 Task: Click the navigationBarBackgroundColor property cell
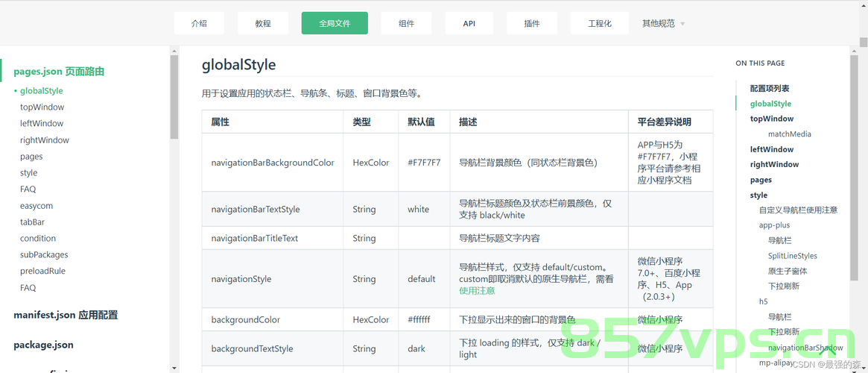click(273, 163)
